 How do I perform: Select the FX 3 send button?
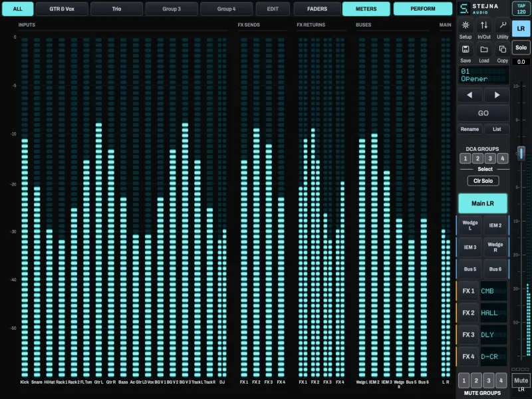click(468, 335)
